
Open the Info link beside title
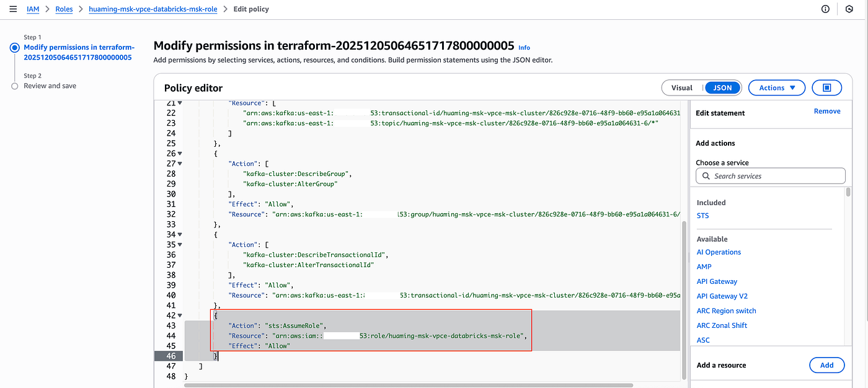(525, 48)
